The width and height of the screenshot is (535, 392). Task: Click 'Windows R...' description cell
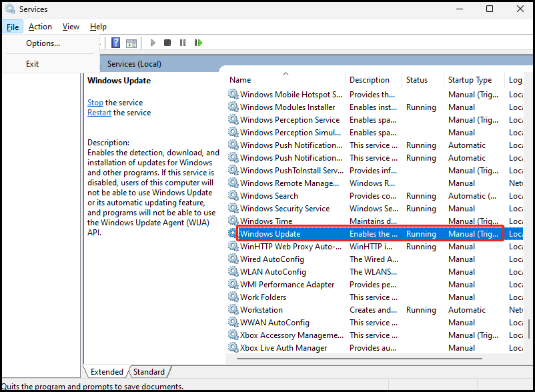(x=372, y=183)
